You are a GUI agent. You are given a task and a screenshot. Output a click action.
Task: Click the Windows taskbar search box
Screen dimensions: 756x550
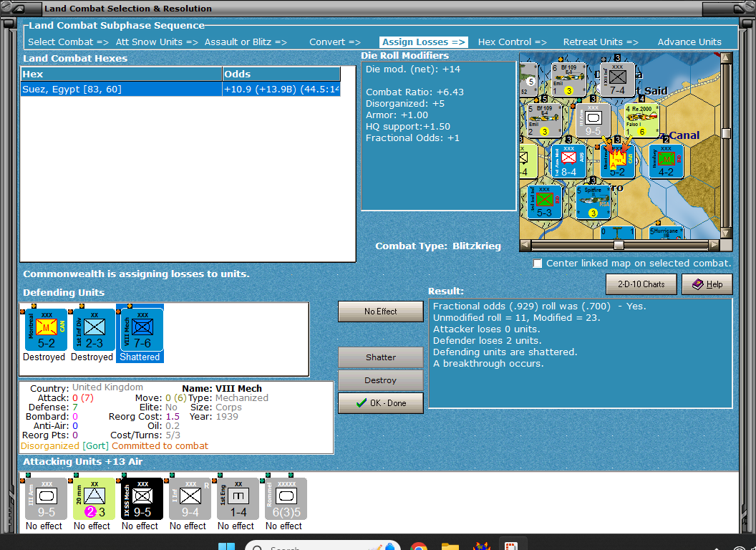(323, 546)
